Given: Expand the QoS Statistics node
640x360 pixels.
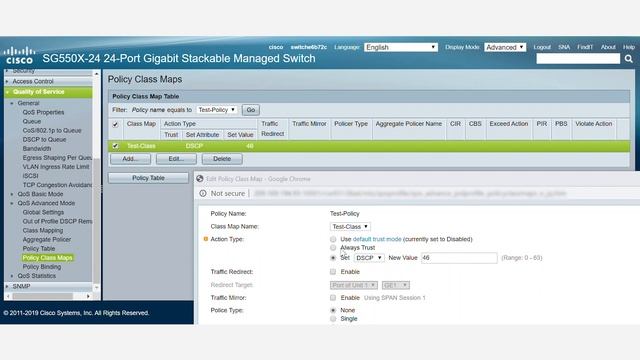Looking at the screenshot, I should (12, 276).
